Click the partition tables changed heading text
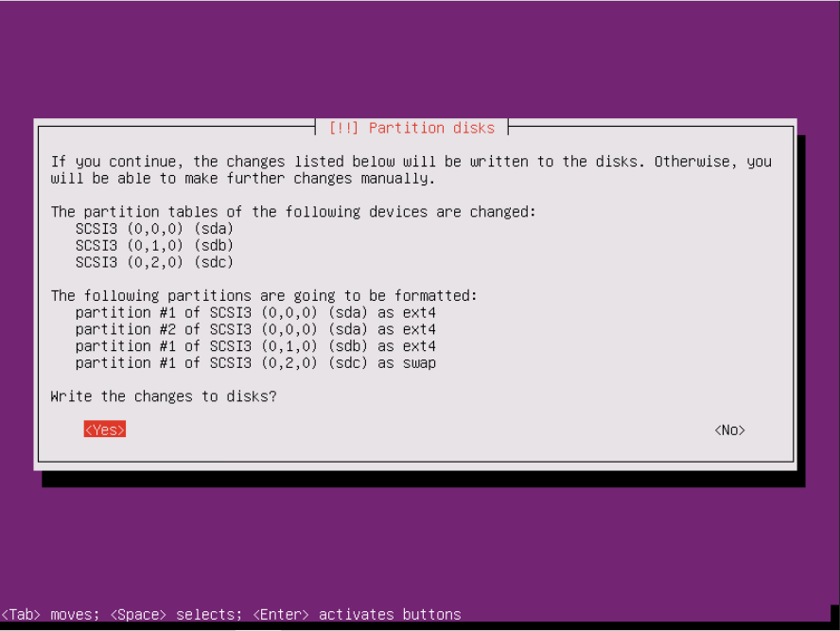Screen dimensions: 840x631 [x=293, y=212]
